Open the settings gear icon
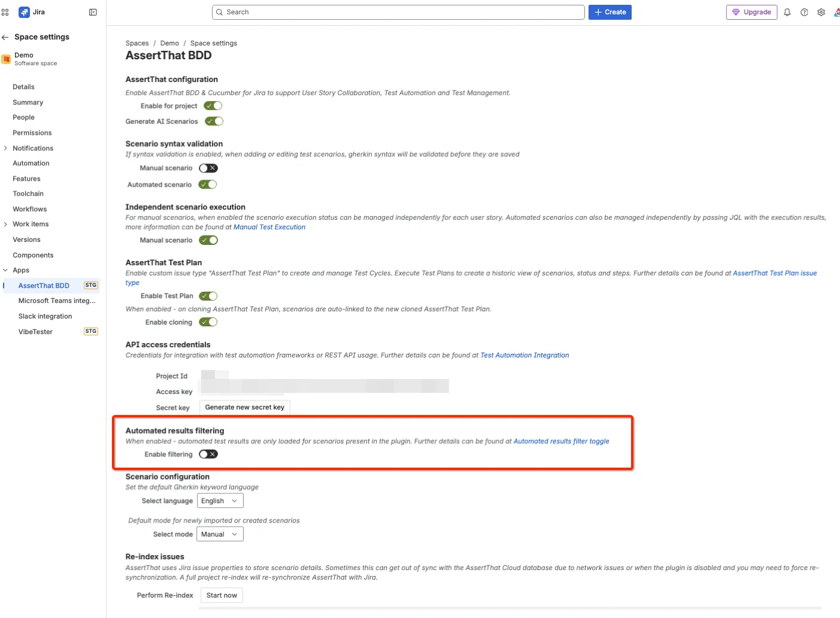Image resolution: width=840 pixels, height=618 pixels. pyautogui.click(x=821, y=12)
